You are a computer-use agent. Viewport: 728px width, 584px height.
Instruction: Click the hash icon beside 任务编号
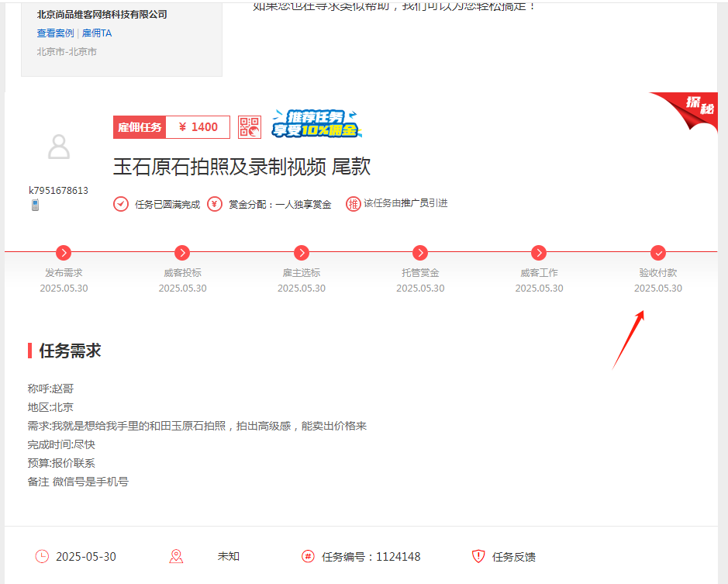[308, 556]
